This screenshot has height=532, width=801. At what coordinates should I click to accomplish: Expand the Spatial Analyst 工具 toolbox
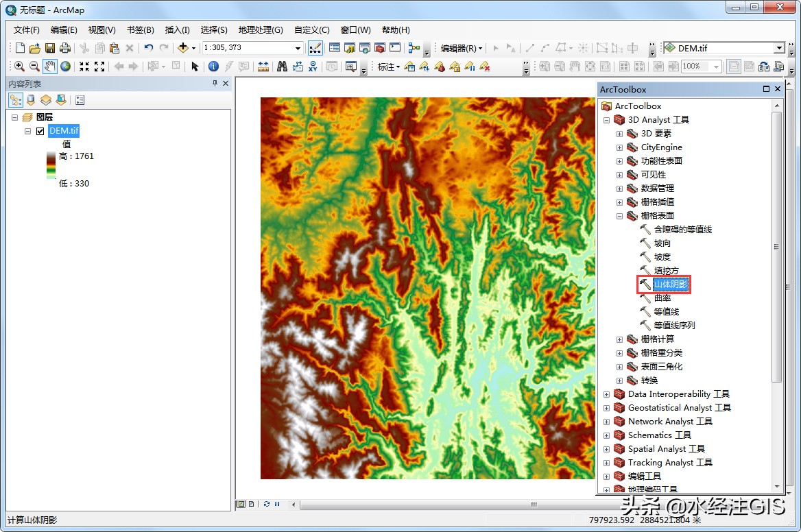606,449
